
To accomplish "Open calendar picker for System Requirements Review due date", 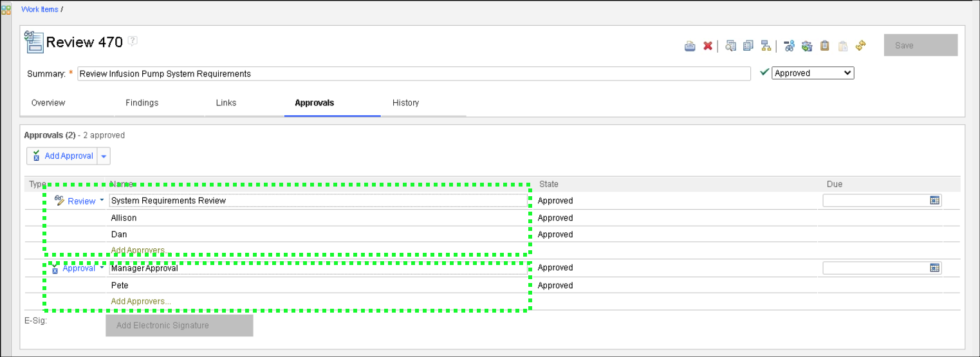I will tap(934, 201).
